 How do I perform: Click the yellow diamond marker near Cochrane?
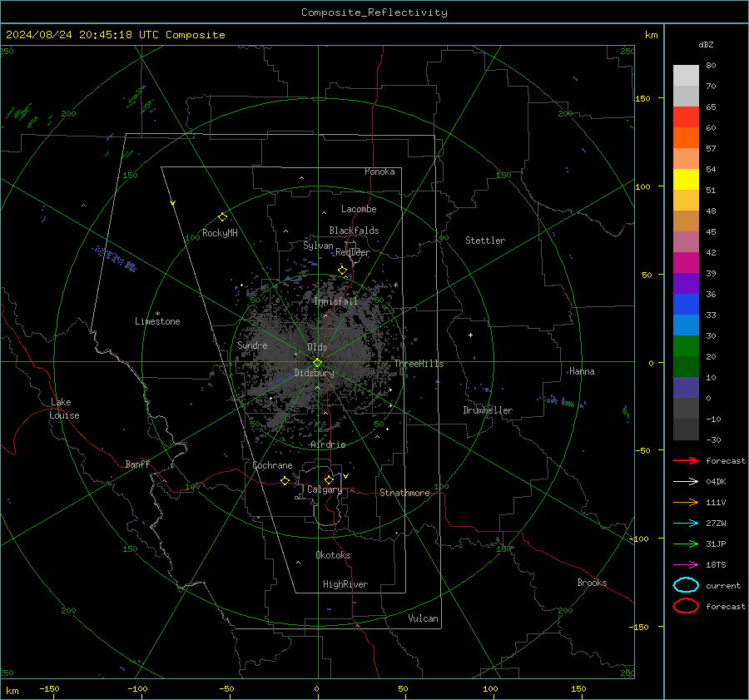(285, 480)
